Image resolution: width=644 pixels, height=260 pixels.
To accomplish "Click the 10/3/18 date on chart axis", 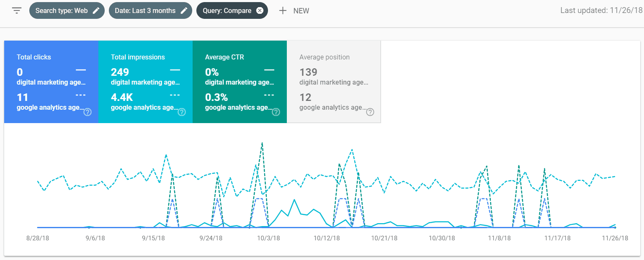I will pos(268,238).
